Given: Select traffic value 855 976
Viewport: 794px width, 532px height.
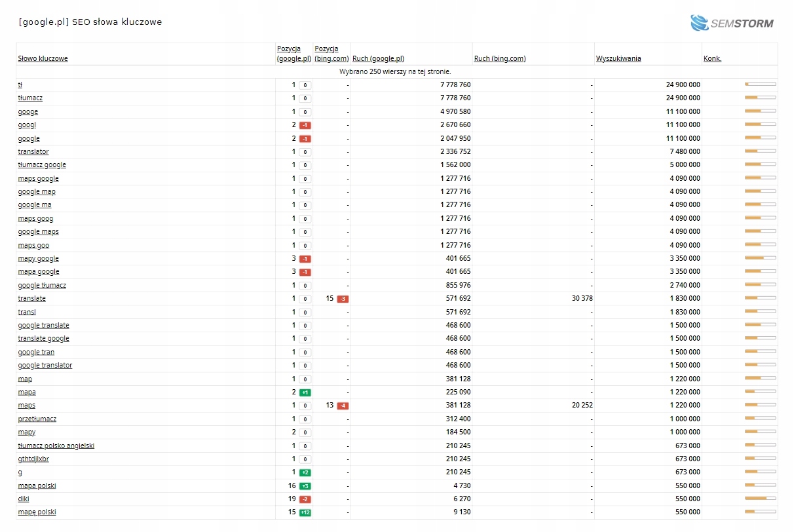Looking at the screenshot, I should point(458,286).
